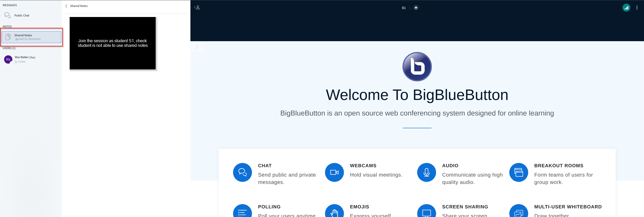This screenshot has width=644, height=217.
Task: Click the Chat feature icon
Action: (x=242, y=172)
